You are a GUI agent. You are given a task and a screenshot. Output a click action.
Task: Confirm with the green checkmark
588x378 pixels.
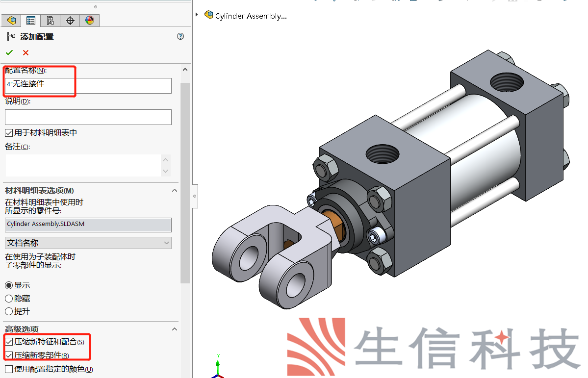pos(9,53)
